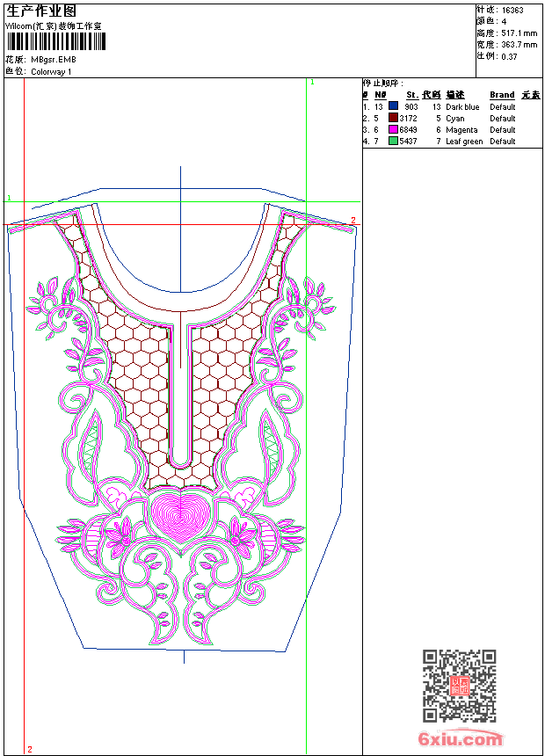This screenshot has width=545, height=756.
Task: Open the 6xiu.com watermark link
Action: (x=461, y=739)
